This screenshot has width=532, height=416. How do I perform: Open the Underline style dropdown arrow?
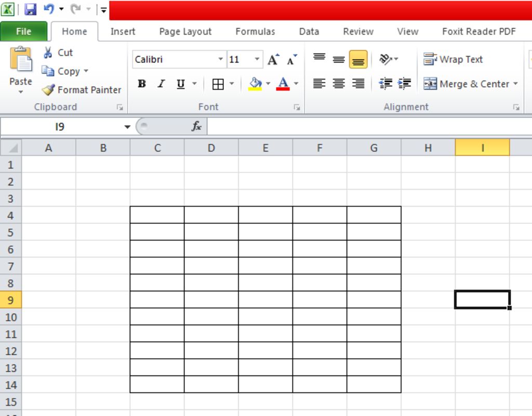click(194, 84)
